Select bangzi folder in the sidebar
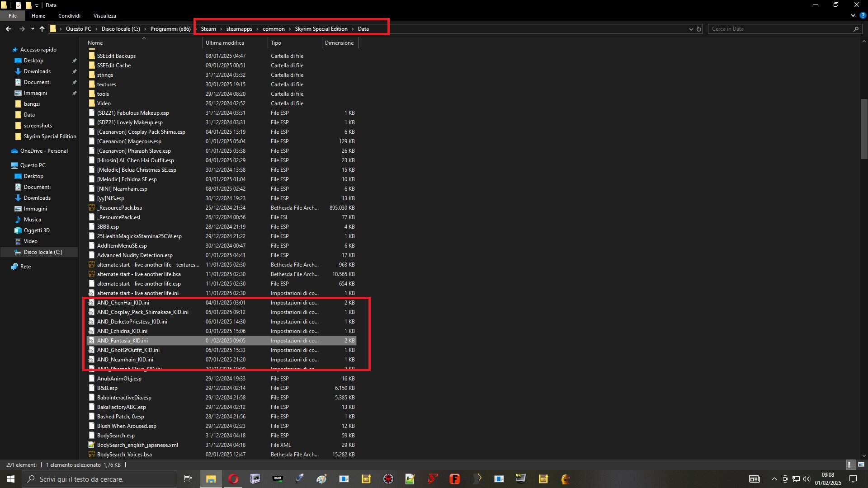868x488 pixels. click(32, 104)
